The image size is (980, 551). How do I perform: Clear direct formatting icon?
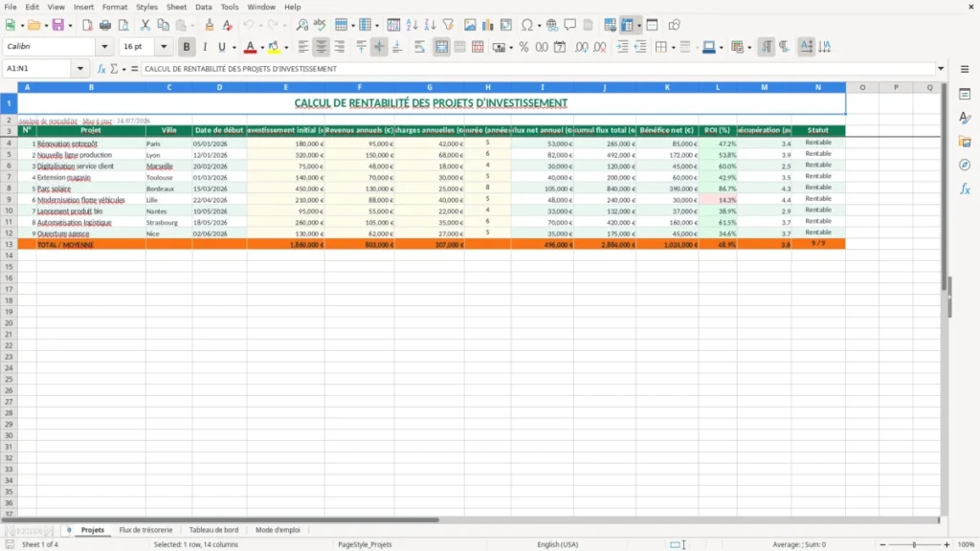pos(228,25)
